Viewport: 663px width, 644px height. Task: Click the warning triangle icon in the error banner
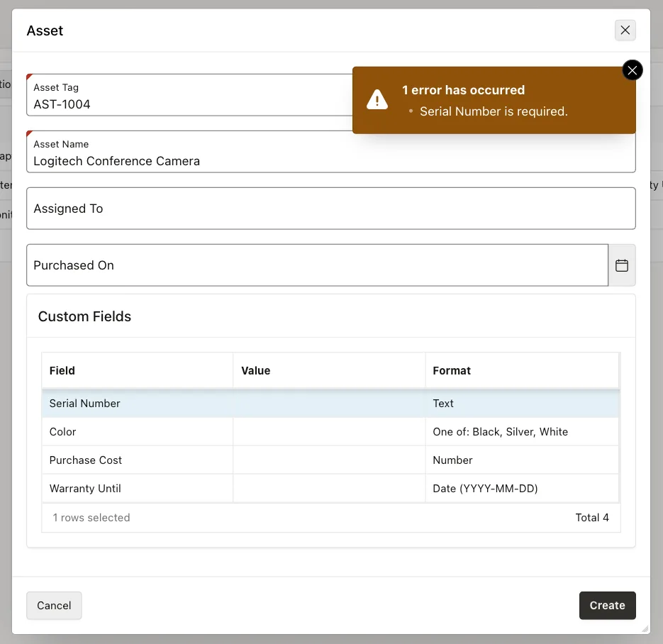(377, 100)
